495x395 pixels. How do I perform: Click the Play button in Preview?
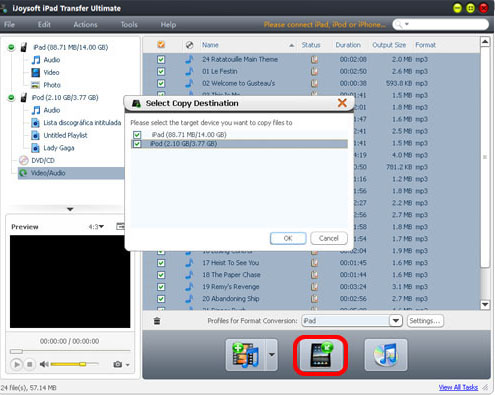coord(16,364)
